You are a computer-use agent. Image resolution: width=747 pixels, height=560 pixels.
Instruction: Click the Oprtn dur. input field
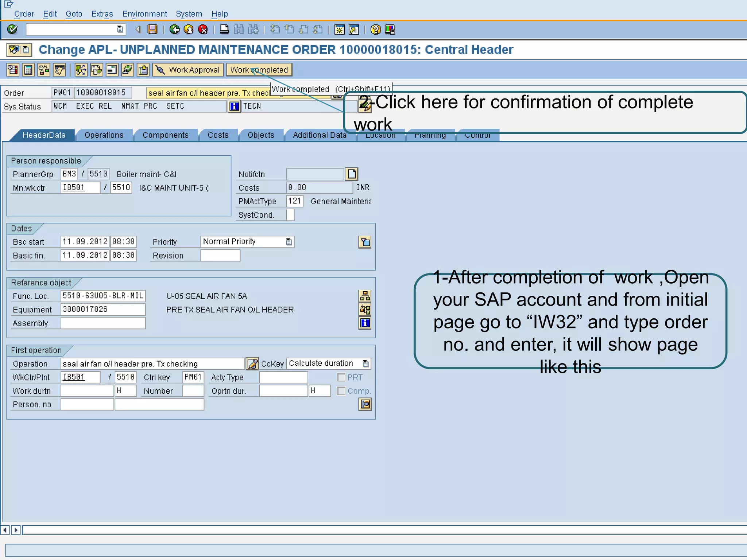(x=283, y=391)
